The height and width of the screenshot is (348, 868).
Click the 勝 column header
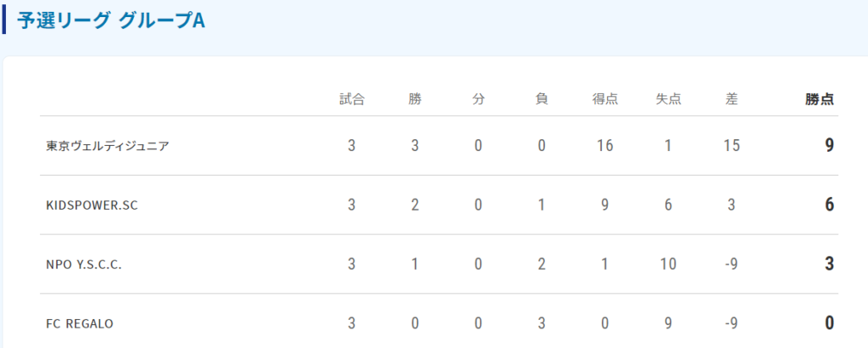pyautogui.click(x=415, y=99)
